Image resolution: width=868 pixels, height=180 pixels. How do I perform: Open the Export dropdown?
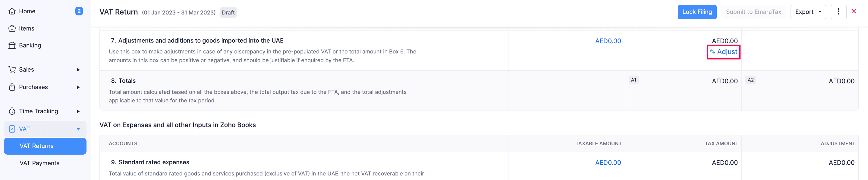(808, 12)
